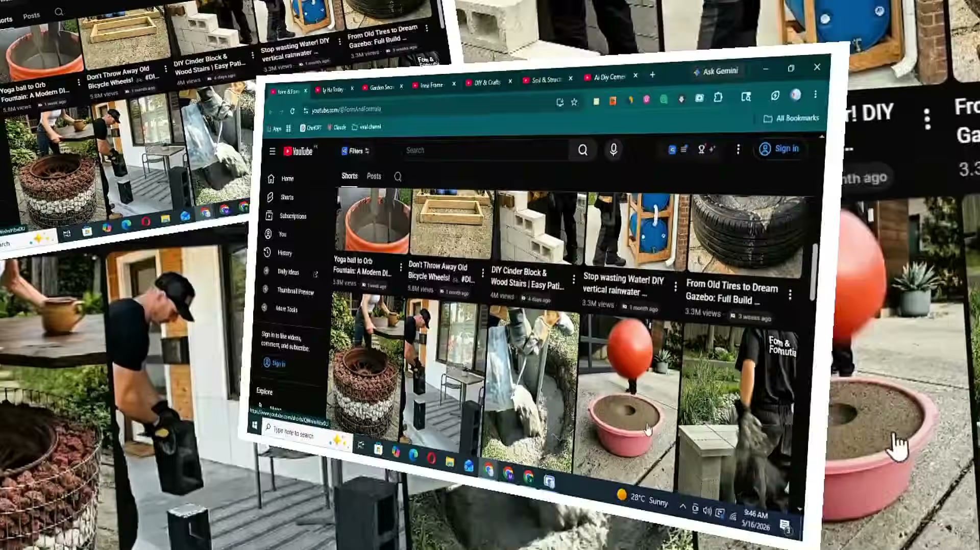This screenshot has width=980, height=550.
Task: Open the Windows Start menu
Action: coord(255,425)
